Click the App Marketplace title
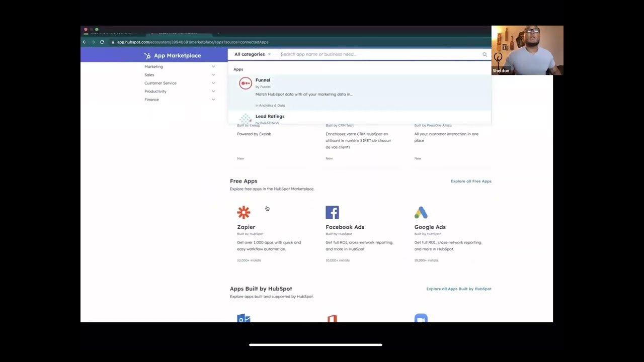 coord(178,56)
